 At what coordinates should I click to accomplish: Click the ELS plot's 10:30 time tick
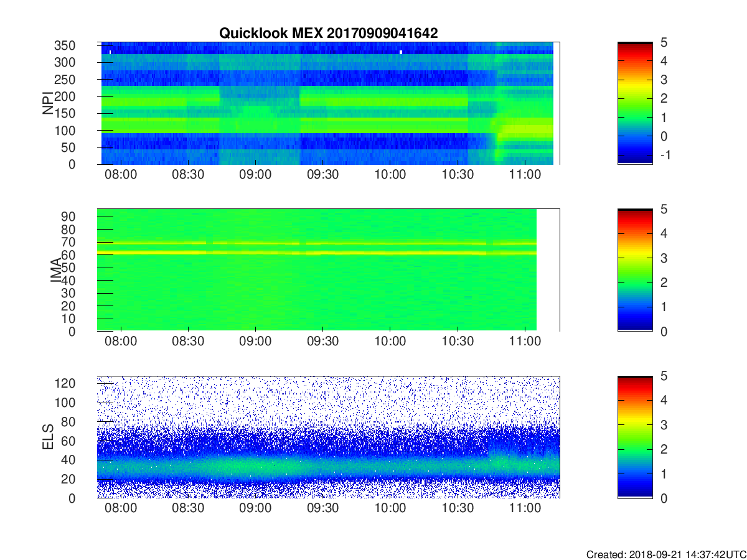coord(457,509)
